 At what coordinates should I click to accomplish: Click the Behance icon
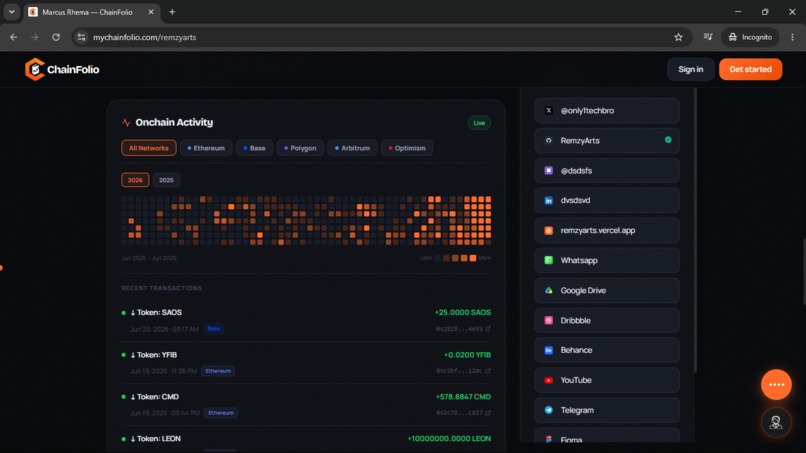(548, 350)
